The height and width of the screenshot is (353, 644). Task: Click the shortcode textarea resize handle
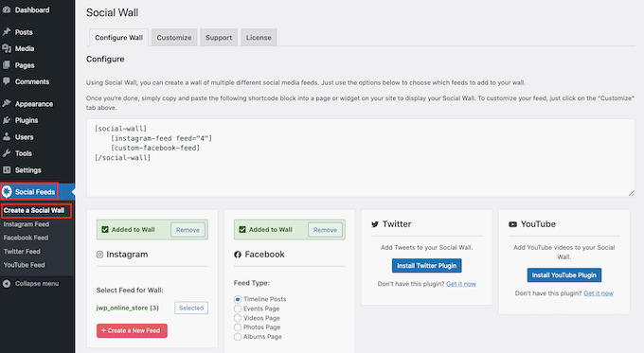click(632, 193)
